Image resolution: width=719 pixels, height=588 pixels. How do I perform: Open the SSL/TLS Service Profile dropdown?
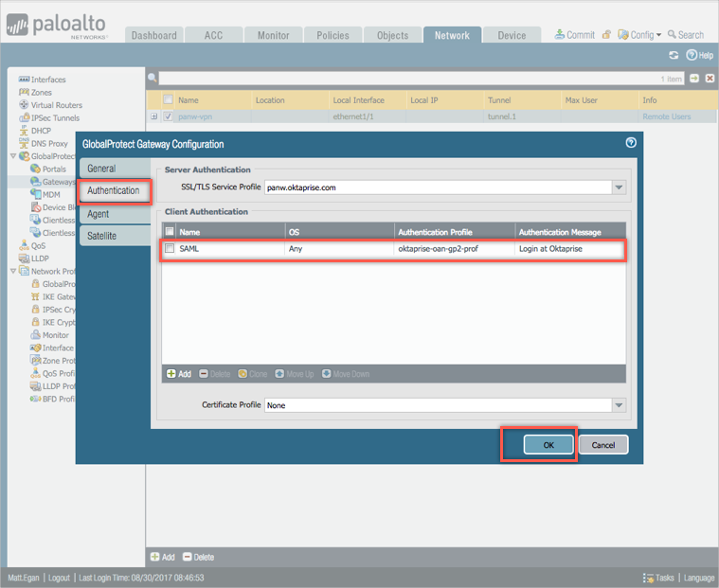619,187
